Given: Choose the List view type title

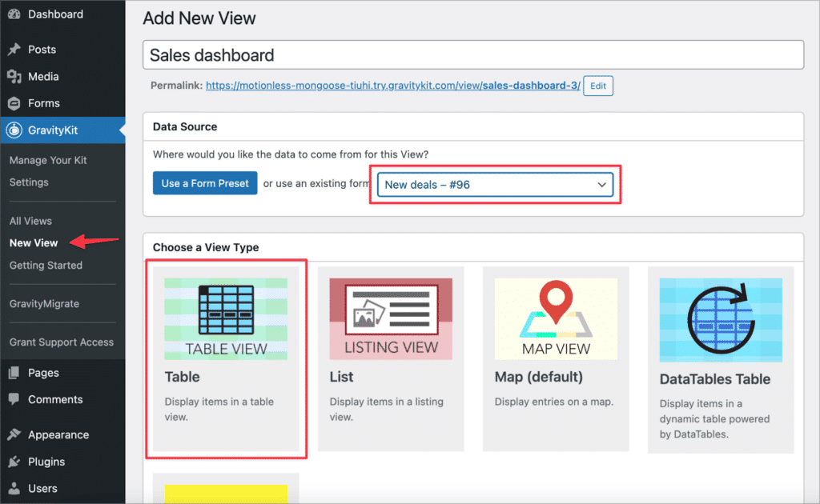Looking at the screenshot, I should 341,377.
